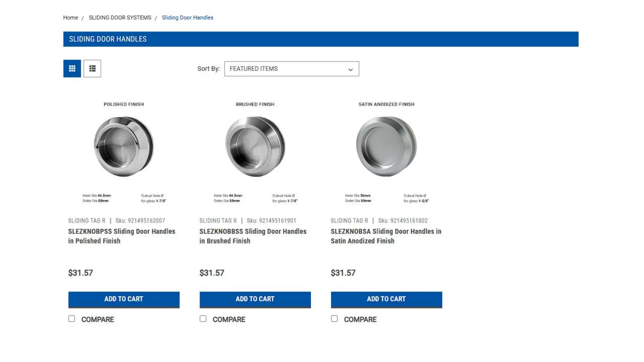Screen dimensions: 644x362
Task: Open Brushed Finish handle product image
Action: [255, 153]
